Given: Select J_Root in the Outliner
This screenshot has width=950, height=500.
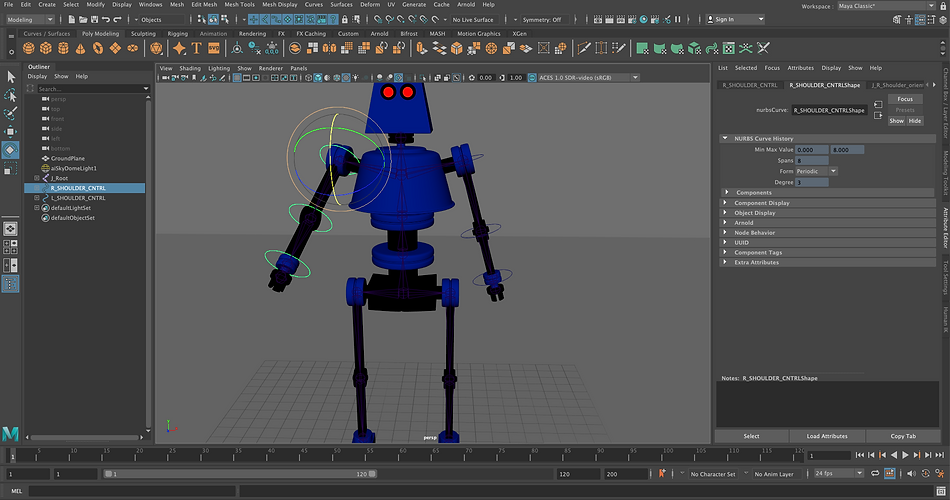Looking at the screenshot, I should [x=59, y=178].
